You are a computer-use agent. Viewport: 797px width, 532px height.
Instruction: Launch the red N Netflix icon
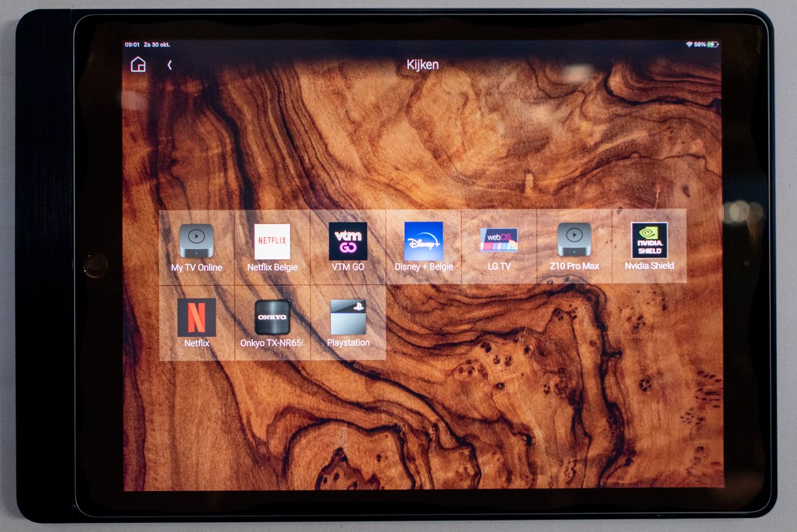pos(197,317)
